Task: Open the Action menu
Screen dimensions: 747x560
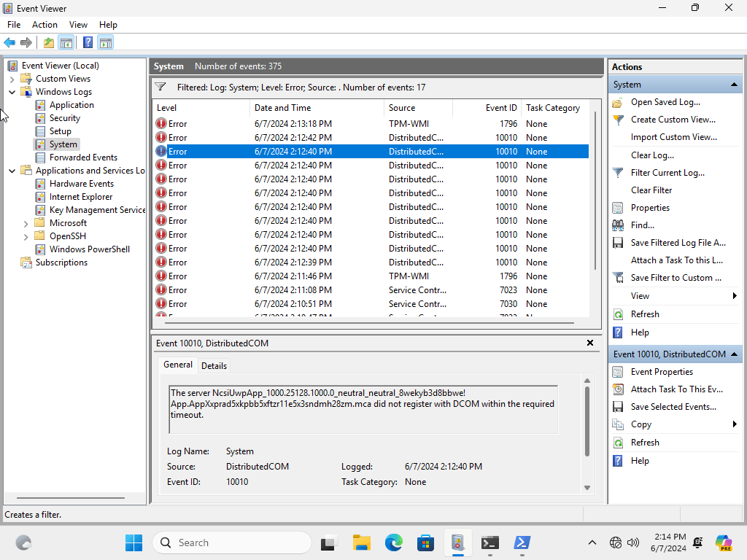Action: [44, 25]
